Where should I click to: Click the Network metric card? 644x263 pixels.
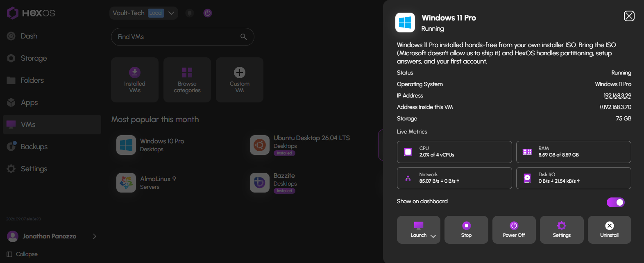(454, 178)
